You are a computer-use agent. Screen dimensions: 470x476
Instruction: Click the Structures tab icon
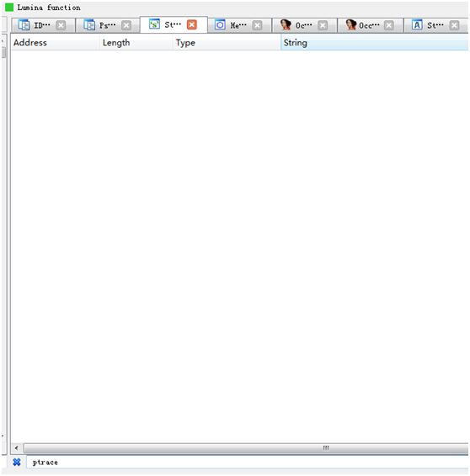[417, 25]
